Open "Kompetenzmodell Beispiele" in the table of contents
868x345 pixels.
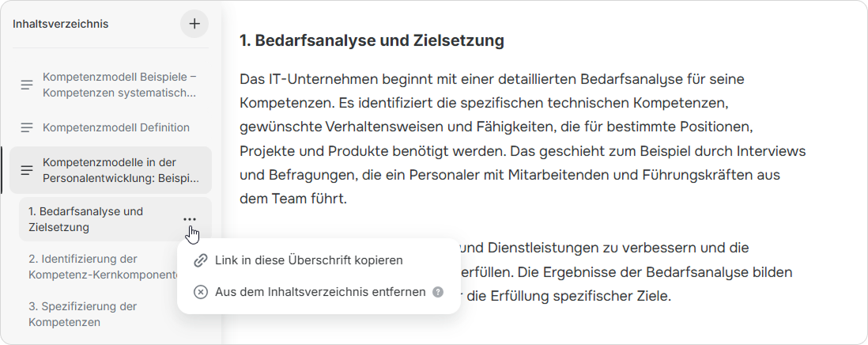(119, 85)
